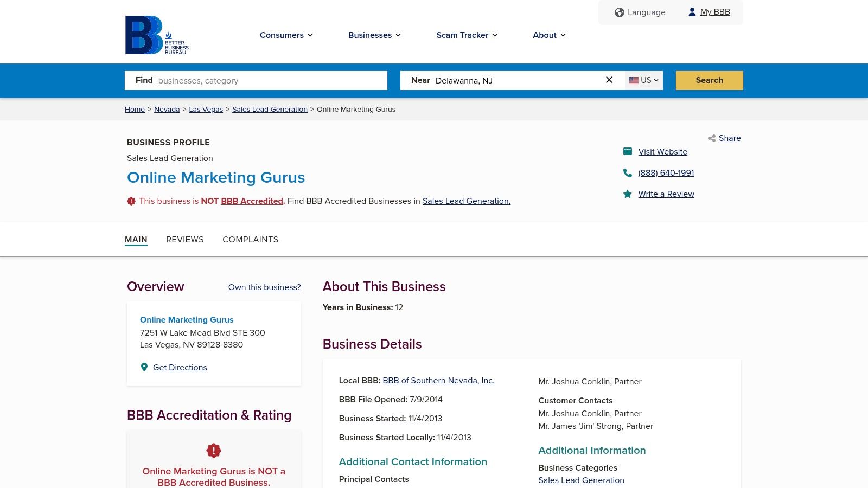Viewport: 868px width, 488px height.
Task: Click the yellow Search button
Action: click(710, 80)
